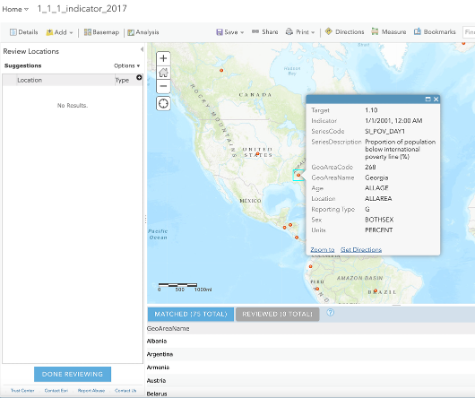Open the Contact Us link
Viewport: 476px width, 398px height.
click(x=126, y=390)
